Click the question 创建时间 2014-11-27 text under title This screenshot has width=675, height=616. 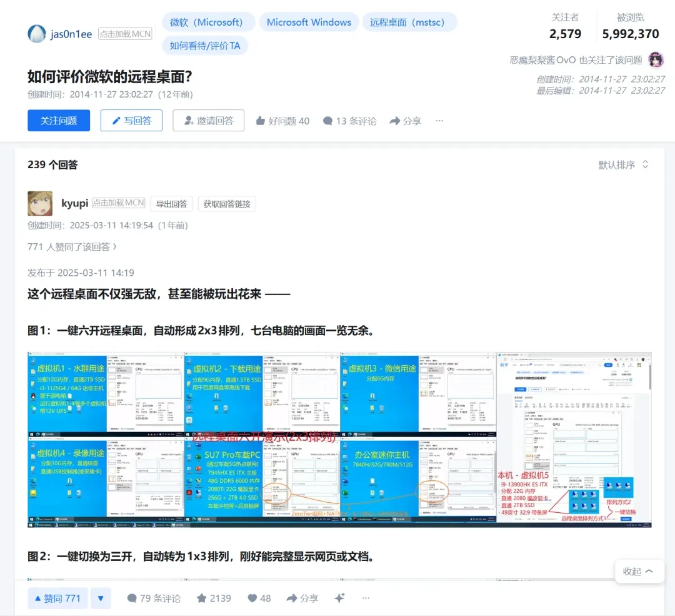point(110,94)
